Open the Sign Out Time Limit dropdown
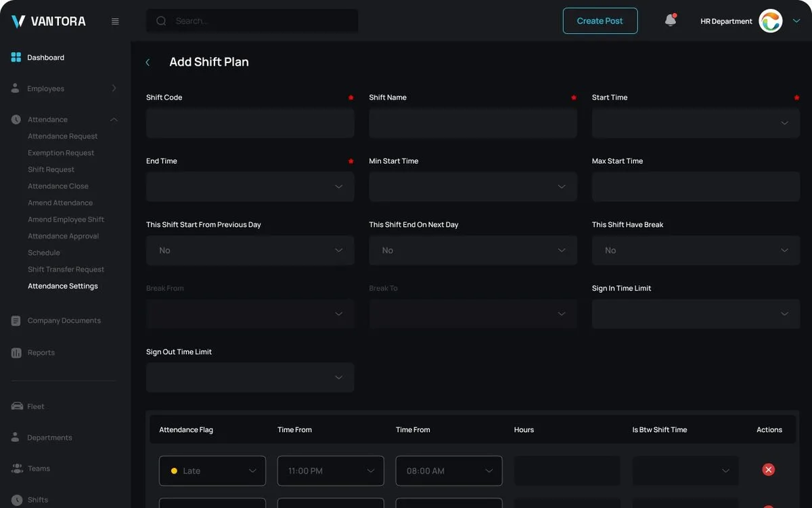812x508 pixels. [x=250, y=378]
